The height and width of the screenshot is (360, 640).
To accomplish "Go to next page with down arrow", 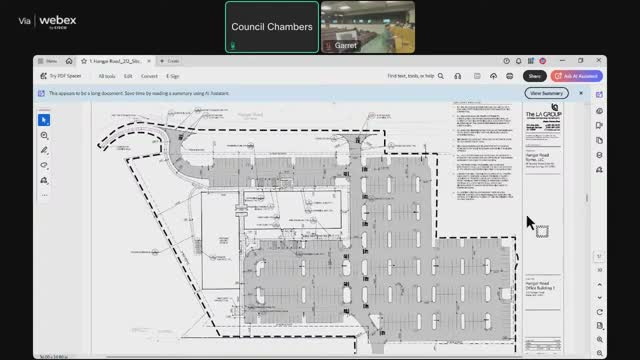I will [599, 298].
